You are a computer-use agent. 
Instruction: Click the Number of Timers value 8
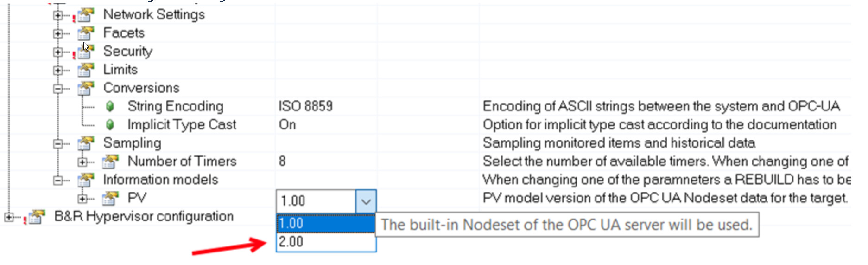pyautogui.click(x=282, y=162)
